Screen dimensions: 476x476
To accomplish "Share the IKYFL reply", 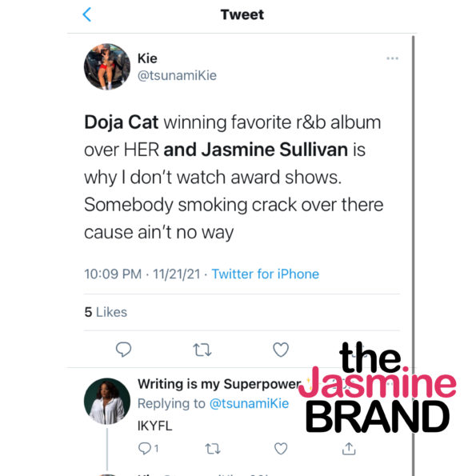I will (x=349, y=449).
